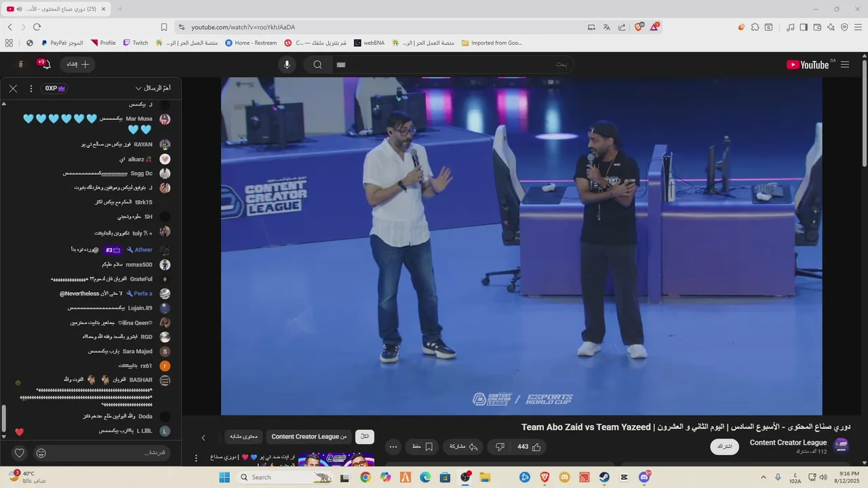Open site settings icon in address bar
The height and width of the screenshot is (488, 868).
pos(181,27)
